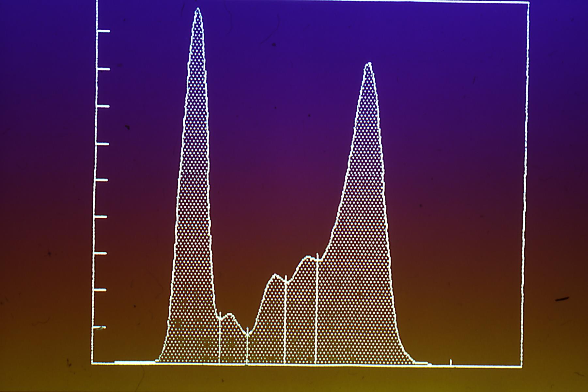Select the second vertical marker line at the valley
Image resolution: width=588 pixels, height=392 pixels.
[247, 346]
